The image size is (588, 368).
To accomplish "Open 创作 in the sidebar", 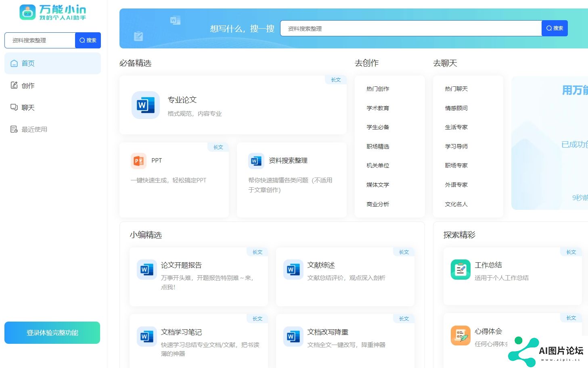I will click(x=52, y=85).
